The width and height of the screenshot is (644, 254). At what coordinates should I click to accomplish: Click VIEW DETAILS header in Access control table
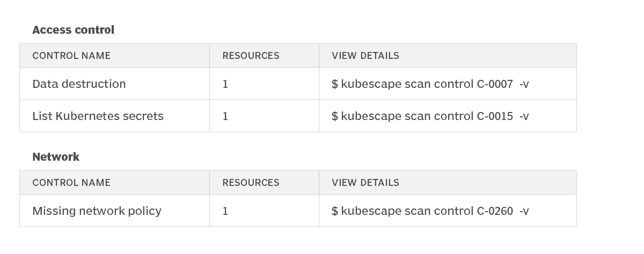(365, 56)
